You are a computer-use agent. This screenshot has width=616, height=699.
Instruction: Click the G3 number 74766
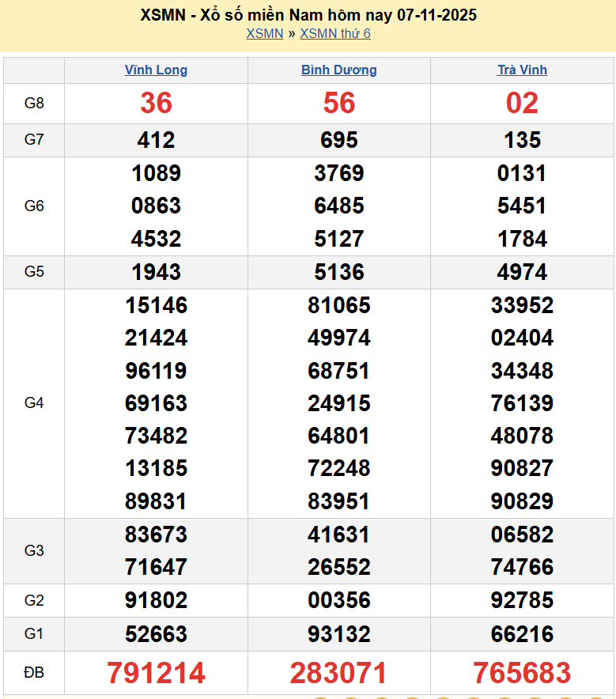(522, 567)
